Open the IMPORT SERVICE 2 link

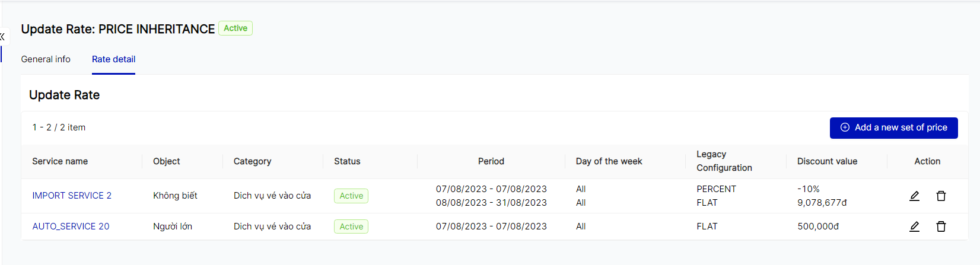(x=72, y=196)
